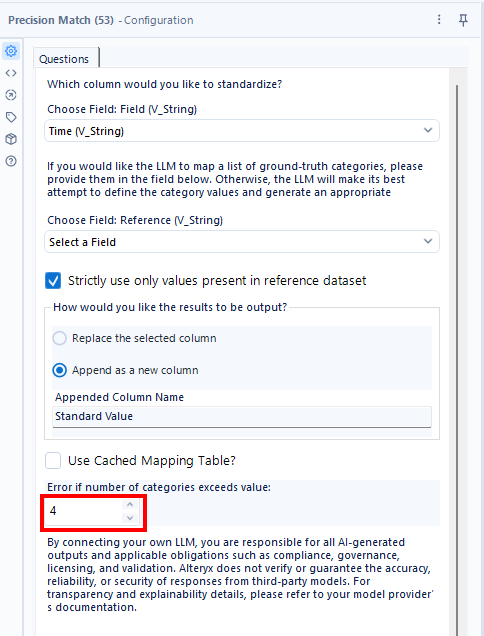Image resolution: width=484 pixels, height=636 pixels.
Task: Enable Use Cached Mapping Table checkbox
Action: coord(53,461)
